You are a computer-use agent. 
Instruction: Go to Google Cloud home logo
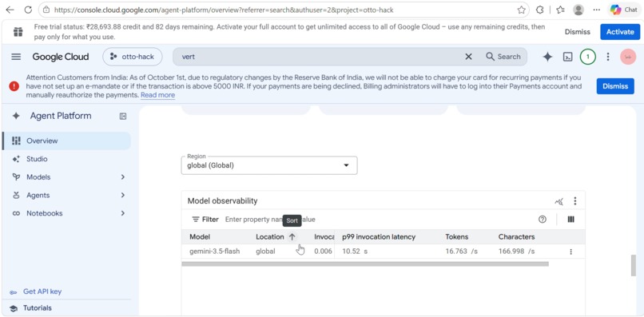tap(61, 57)
